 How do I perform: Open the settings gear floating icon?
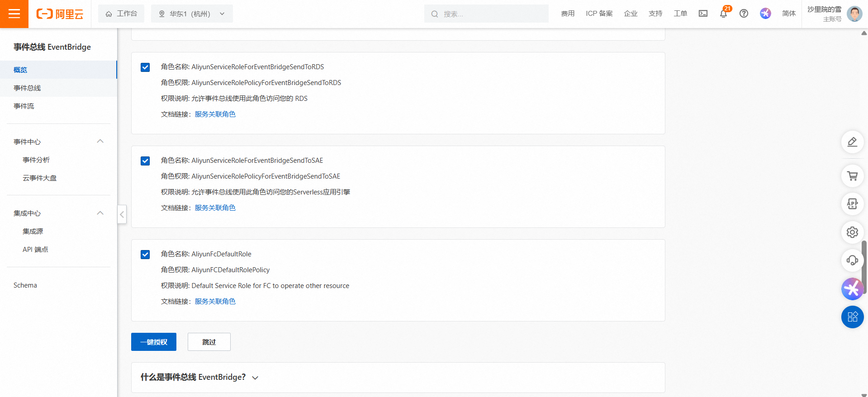(x=852, y=232)
